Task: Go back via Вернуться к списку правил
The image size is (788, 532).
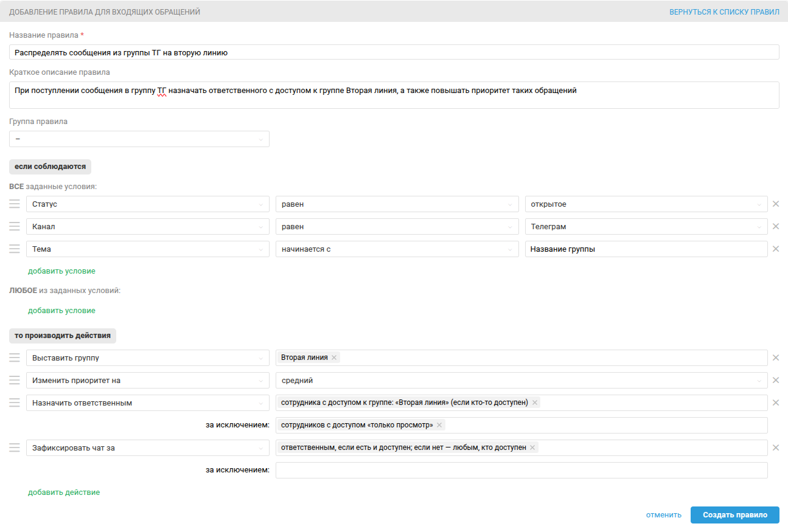Action: click(x=724, y=12)
